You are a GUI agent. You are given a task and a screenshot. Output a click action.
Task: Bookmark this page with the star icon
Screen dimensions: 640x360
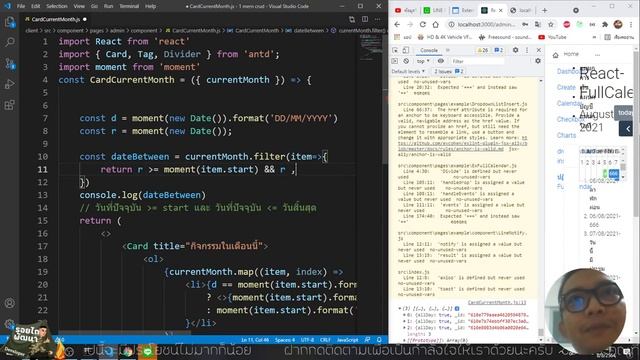point(551,24)
